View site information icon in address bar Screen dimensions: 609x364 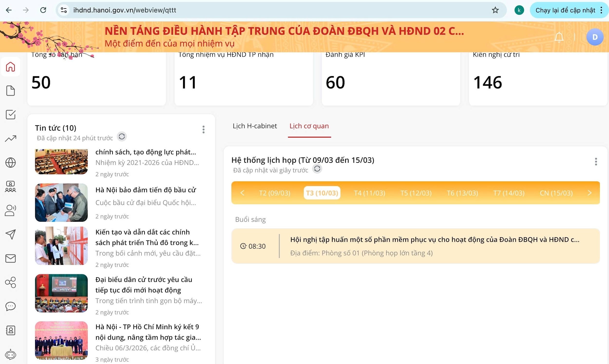tap(64, 10)
